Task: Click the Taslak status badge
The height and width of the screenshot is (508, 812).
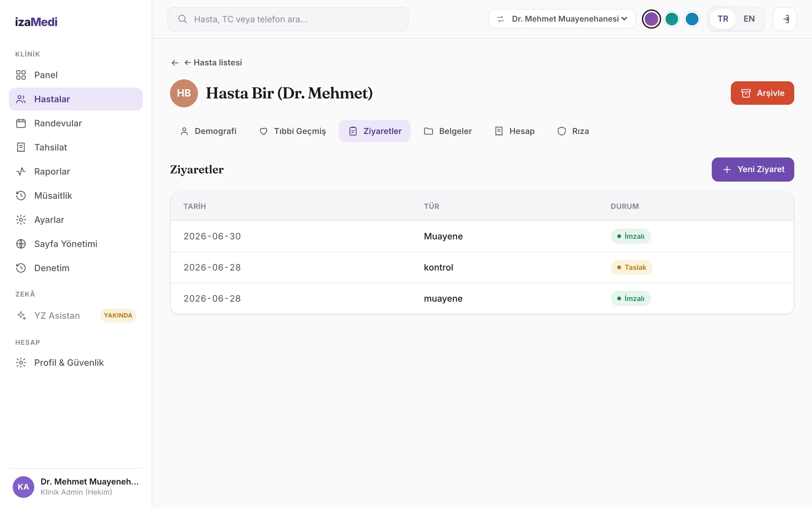Action: click(x=632, y=267)
